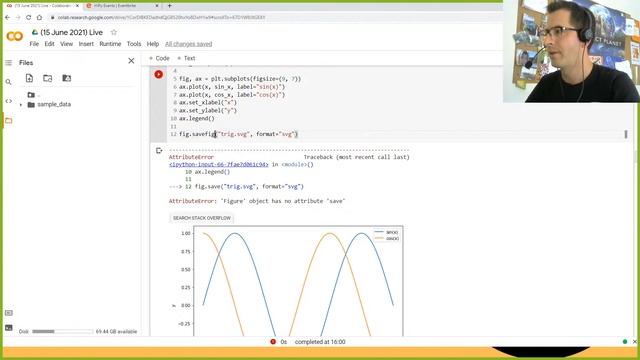The image size is (640, 360).
Task: Click the '69.44 GB available' disk text
Action: click(116, 331)
